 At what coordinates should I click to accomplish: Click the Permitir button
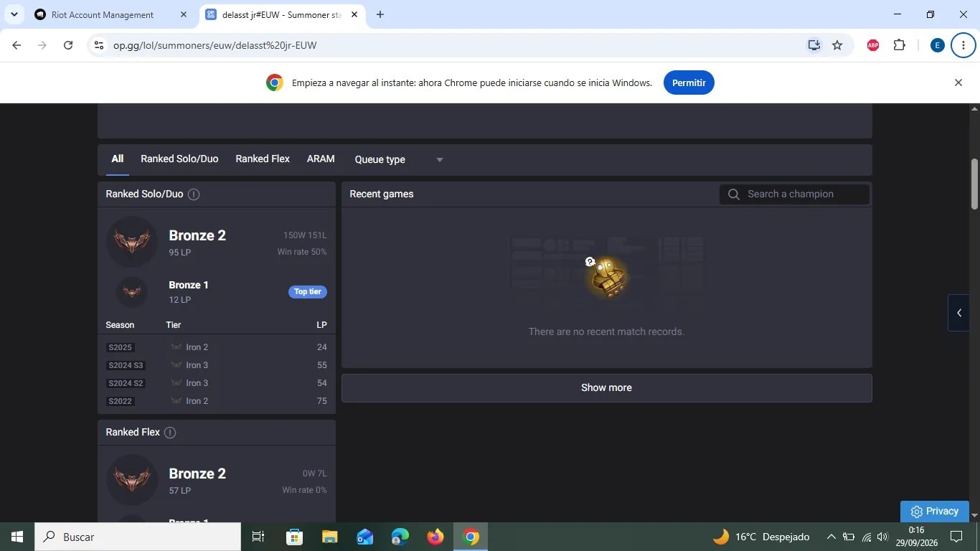[689, 83]
